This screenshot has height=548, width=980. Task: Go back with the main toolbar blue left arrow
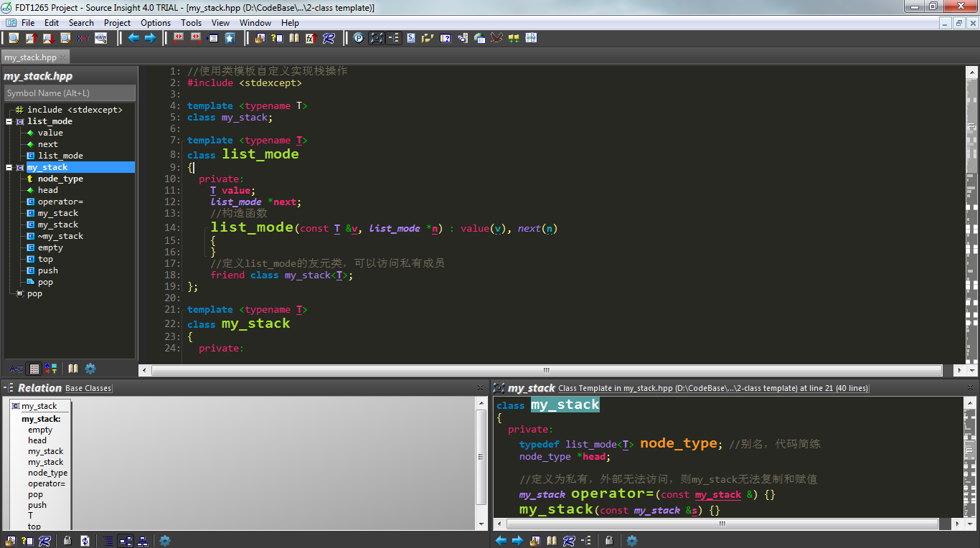pos(133,38)
